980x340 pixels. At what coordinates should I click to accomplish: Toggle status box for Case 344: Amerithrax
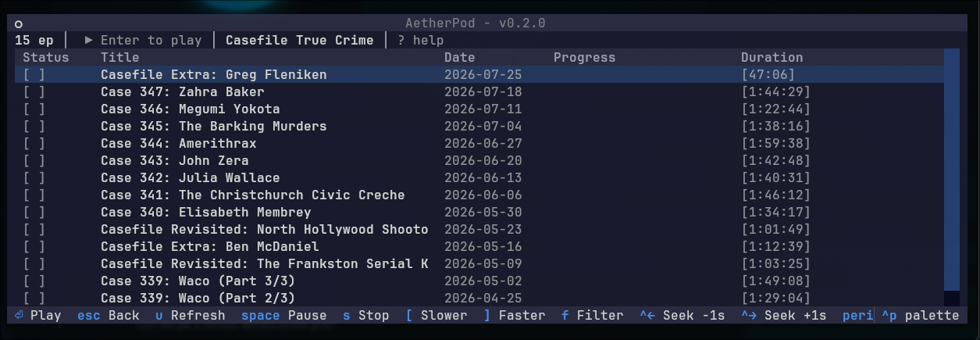point(34,143)
